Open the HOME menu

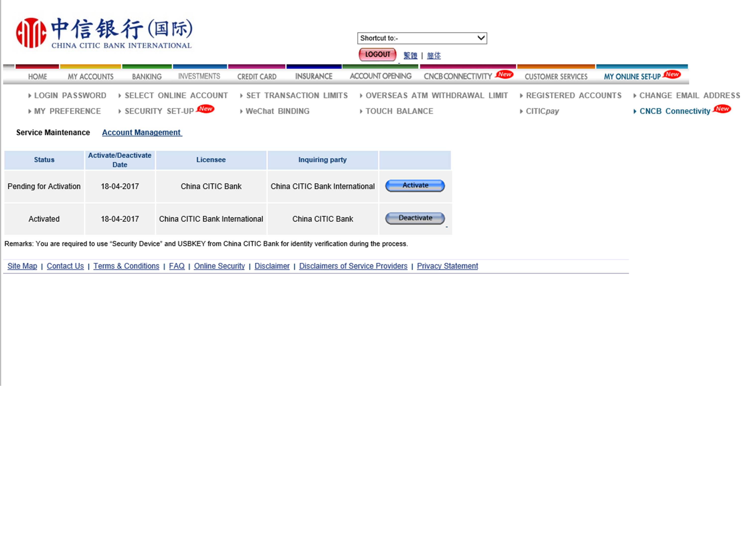point(38,77)
